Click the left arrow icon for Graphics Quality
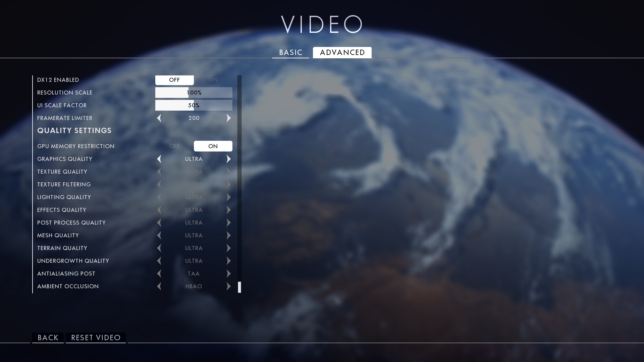Viewport: 644px width, 362px height. [159, 159]
